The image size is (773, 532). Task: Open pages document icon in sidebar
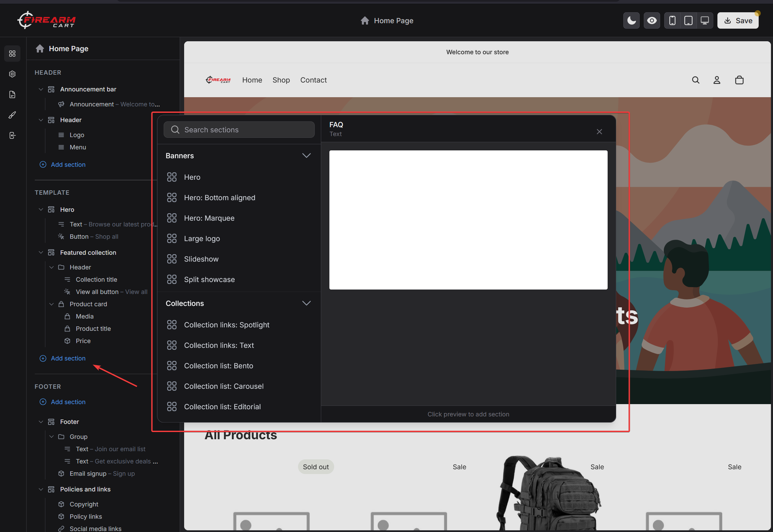pos(12,94)
